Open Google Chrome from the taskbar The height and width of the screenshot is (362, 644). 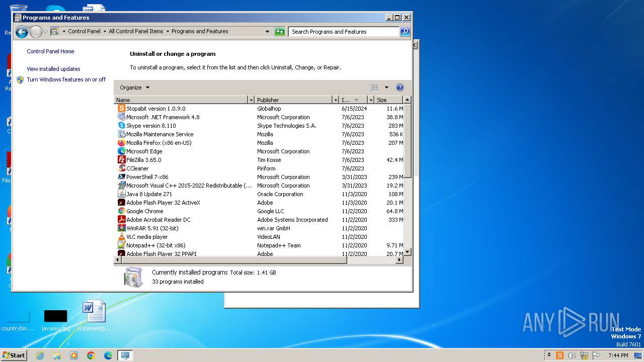pos(91,355)
